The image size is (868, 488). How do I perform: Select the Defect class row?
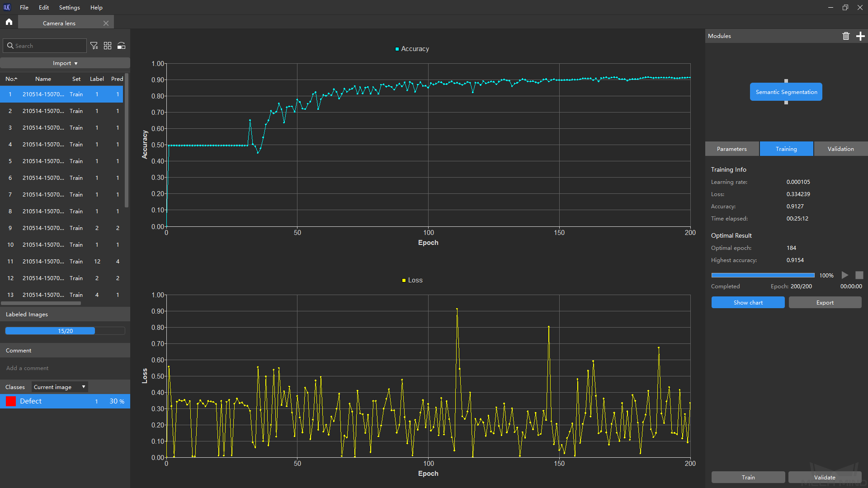(x=65, y=401)
